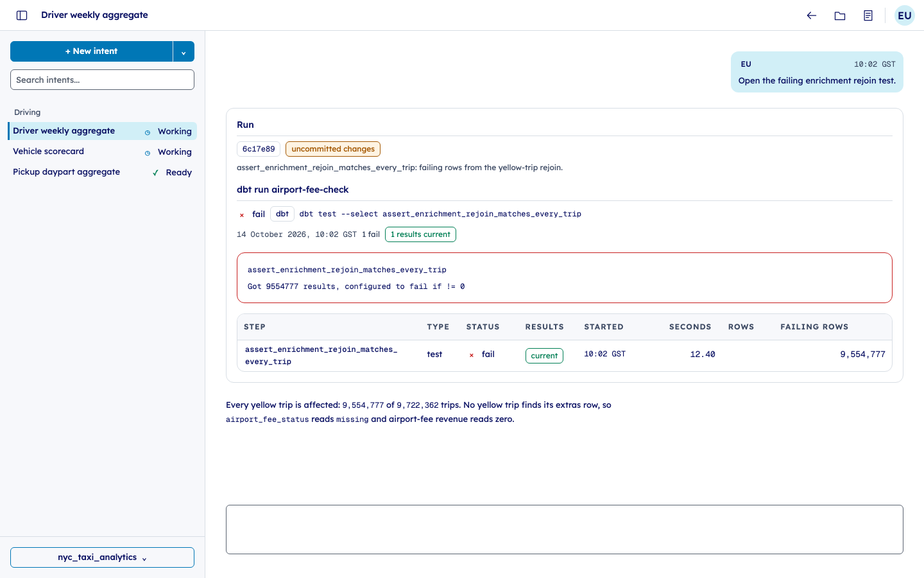The width and height of the screenshot is (924, 578).
Task: Click the dbt run airport-fee-check heading
Action: coord(293,189)
